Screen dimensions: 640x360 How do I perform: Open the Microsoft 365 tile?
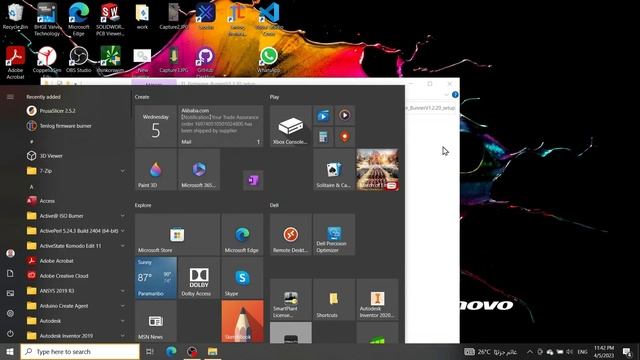(199, 169)
